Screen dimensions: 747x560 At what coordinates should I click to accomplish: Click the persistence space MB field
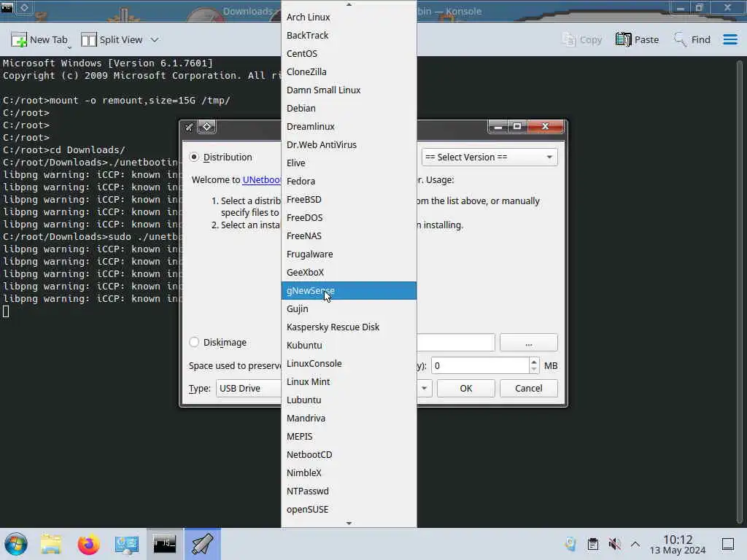480,366
